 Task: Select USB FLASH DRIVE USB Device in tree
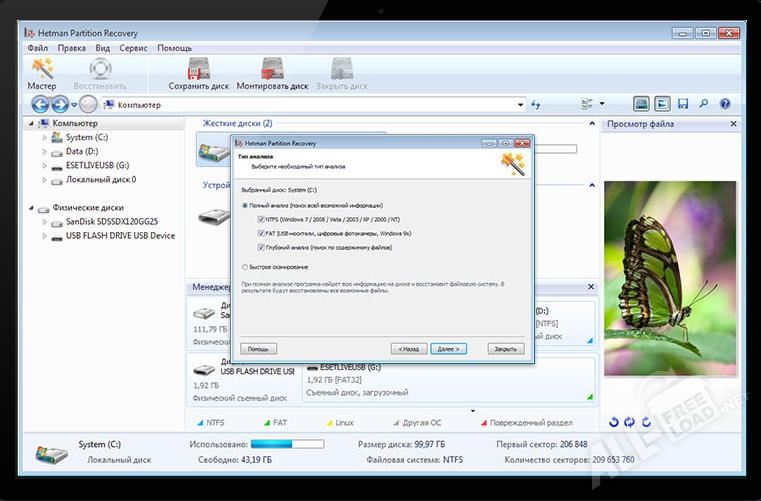(x=120, y=236)
